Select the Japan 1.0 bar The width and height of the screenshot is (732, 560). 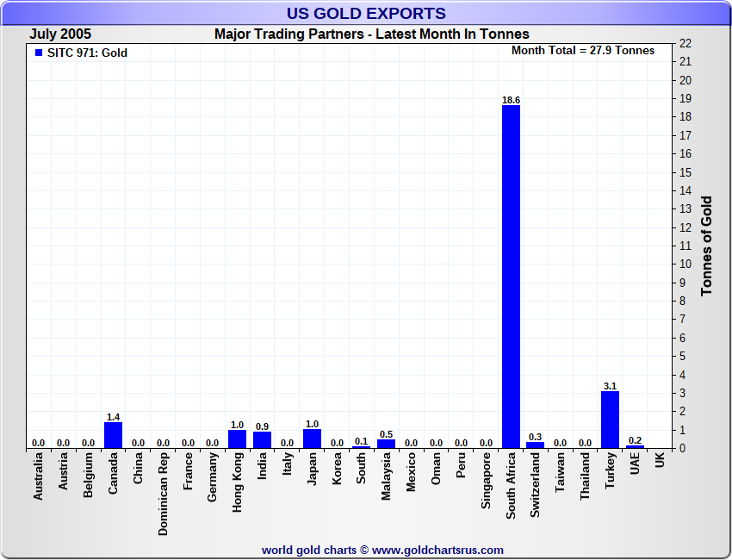tap(312, 439)
